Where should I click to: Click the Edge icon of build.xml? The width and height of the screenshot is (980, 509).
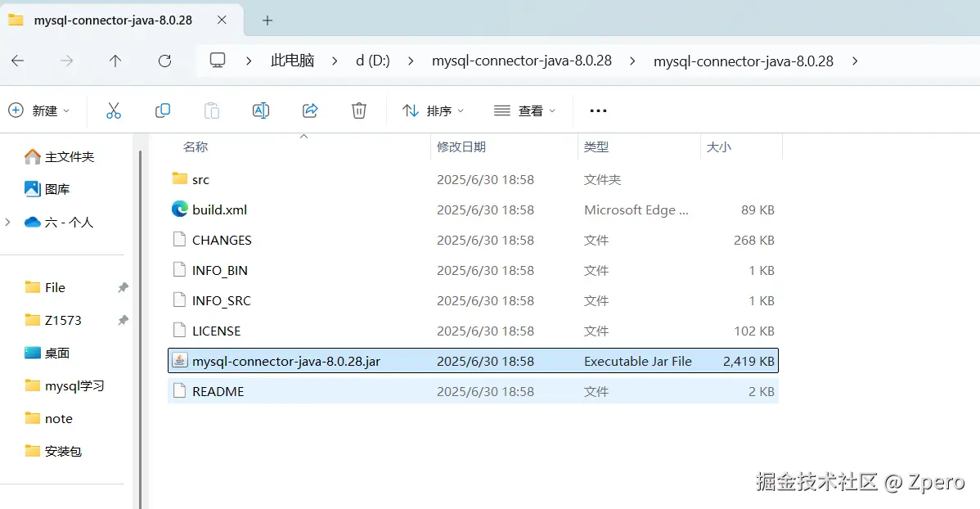coord(179,209)
